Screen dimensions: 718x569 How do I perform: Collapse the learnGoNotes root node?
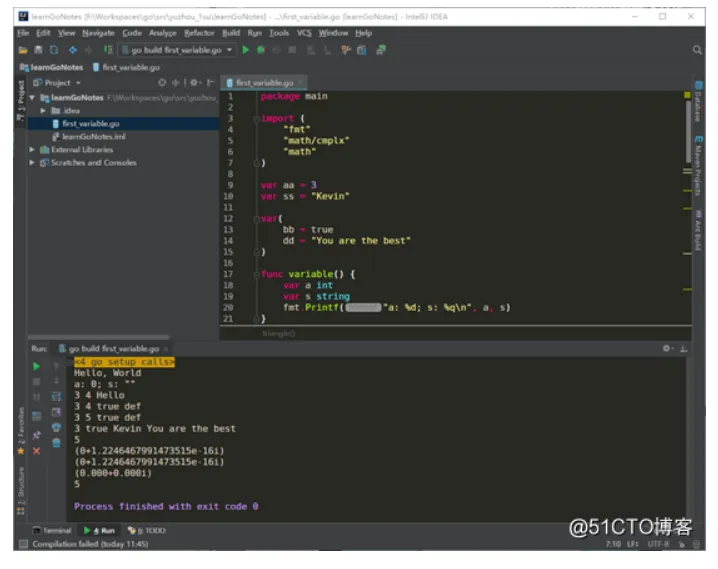(x=32, y=98)
